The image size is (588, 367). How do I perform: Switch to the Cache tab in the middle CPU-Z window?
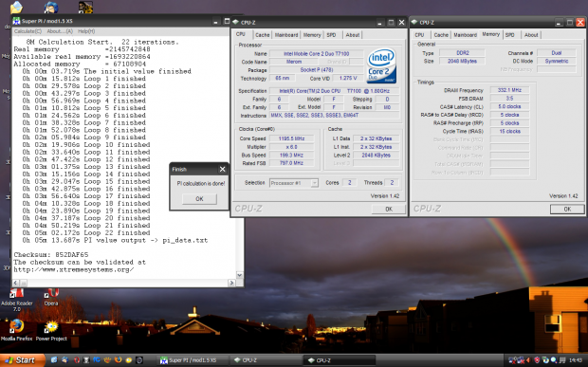[263, 35]
